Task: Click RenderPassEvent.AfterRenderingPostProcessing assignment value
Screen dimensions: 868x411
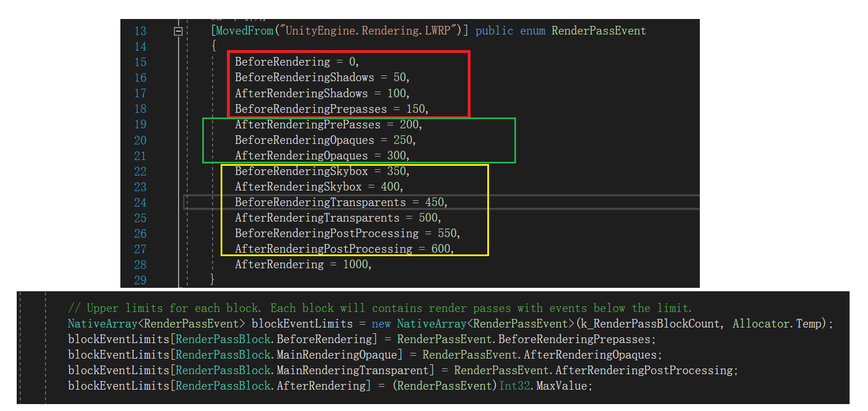Action: (593, 370)
